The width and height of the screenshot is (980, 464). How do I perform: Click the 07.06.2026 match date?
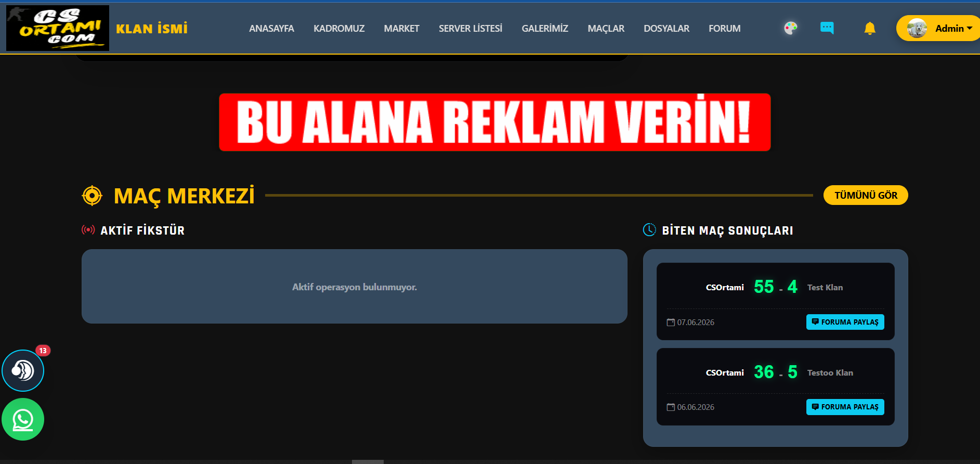pos(696,323)
